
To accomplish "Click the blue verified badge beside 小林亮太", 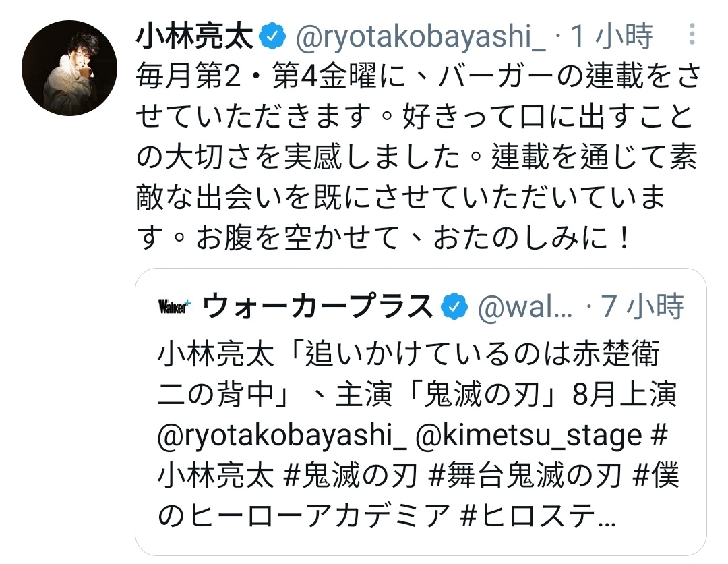I will tap(272, 36).
